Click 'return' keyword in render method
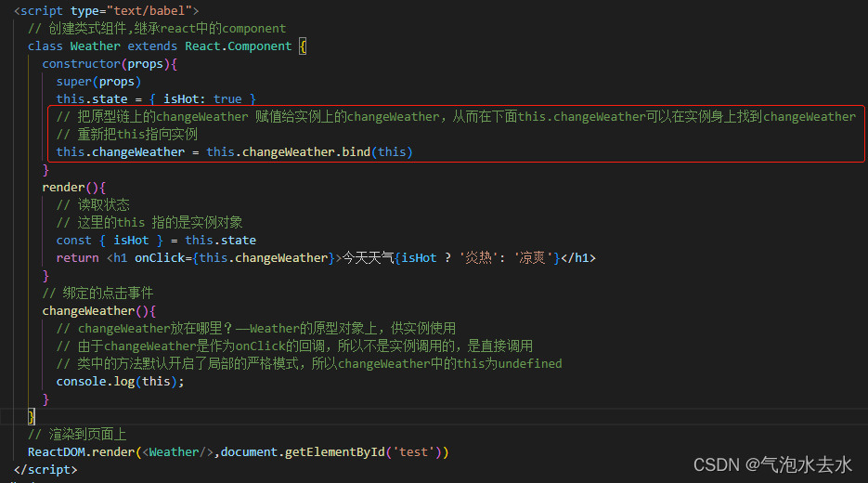 coord(77,257)
